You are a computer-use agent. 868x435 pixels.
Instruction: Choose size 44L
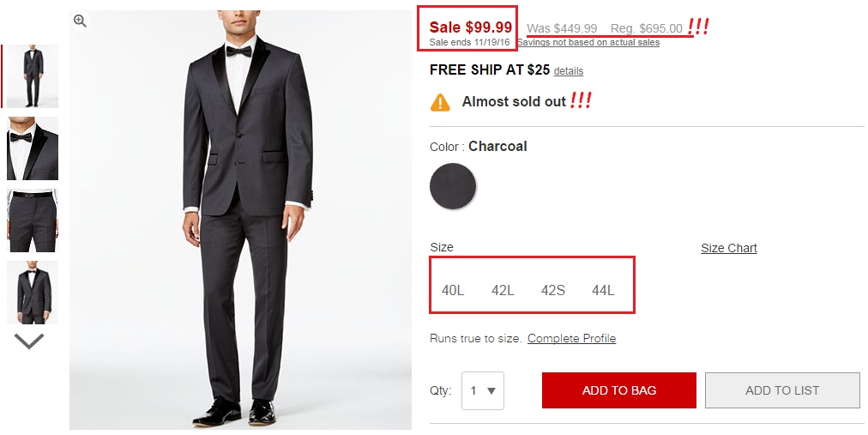tap(603, 290)
